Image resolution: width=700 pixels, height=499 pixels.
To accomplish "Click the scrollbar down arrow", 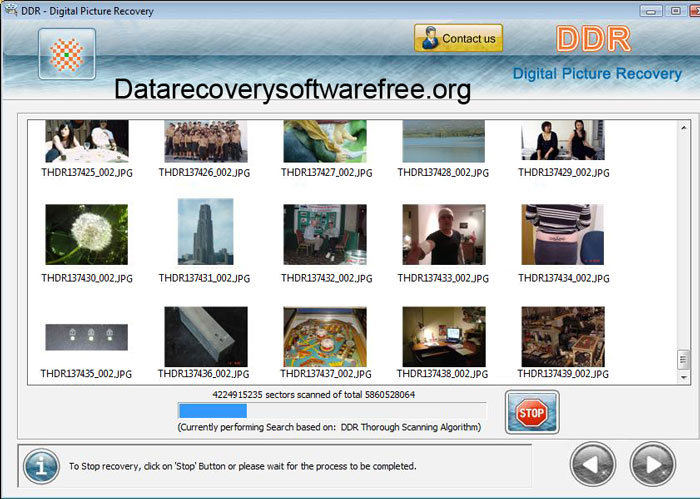I will click(x=684, y=379).
